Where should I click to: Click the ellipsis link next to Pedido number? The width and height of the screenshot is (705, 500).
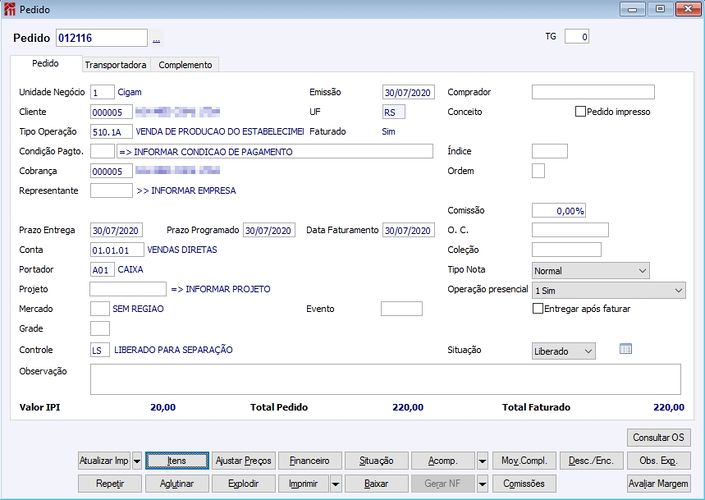(156, 39)
